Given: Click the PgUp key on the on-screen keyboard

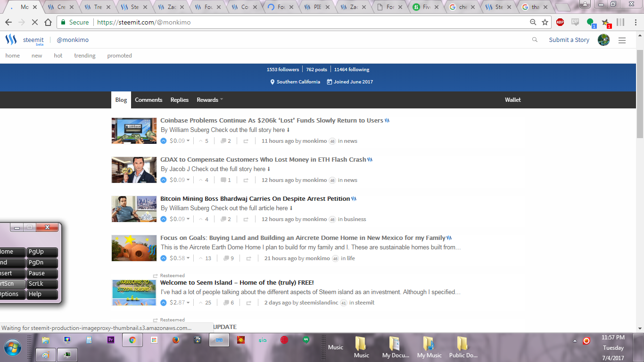Looking at the screenshot, I should click(x=42, y=252).
